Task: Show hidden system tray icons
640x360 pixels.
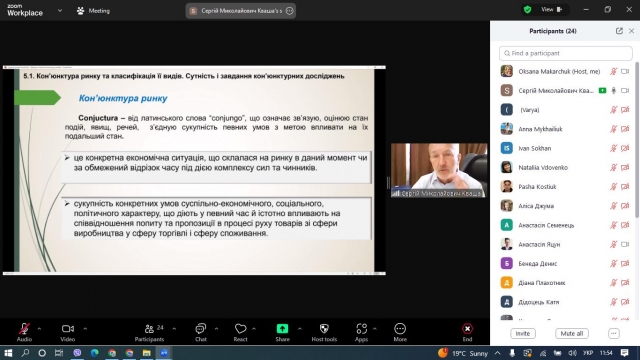Action: (x=498, y=353)
